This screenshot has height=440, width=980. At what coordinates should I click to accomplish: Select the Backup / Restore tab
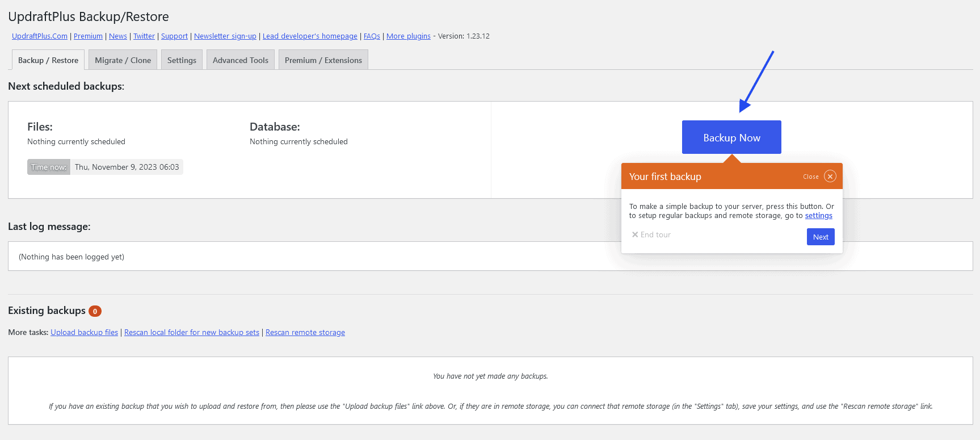[48, 60]
